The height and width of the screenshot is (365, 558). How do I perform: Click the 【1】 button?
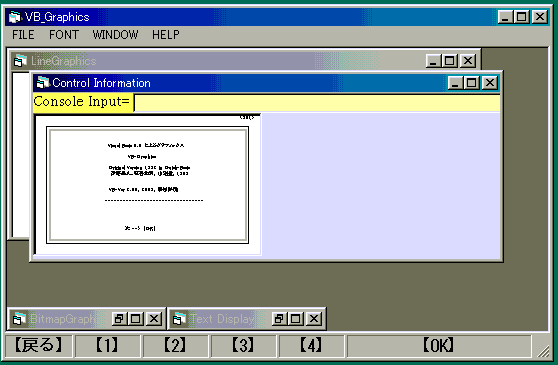(107, 345)
